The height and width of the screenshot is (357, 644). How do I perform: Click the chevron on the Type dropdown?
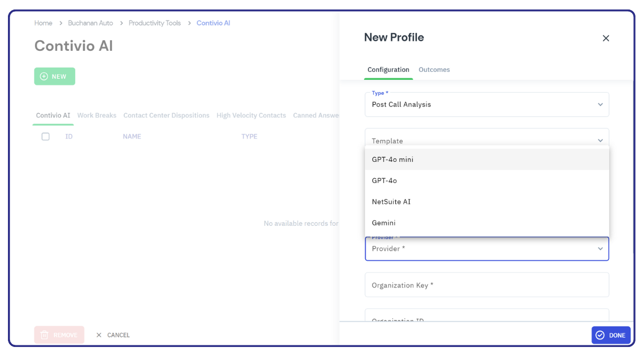coord(600,104)
